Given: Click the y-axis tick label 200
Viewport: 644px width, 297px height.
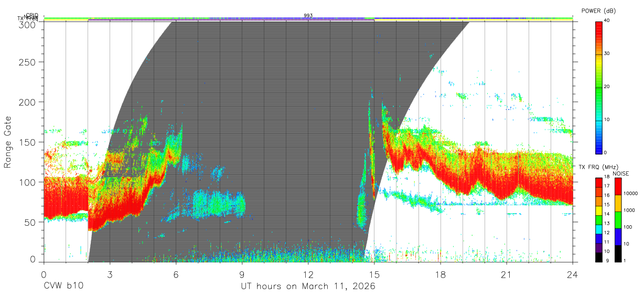Looking at the screenshot, I should pyautogui.click(x=27, y=102).
